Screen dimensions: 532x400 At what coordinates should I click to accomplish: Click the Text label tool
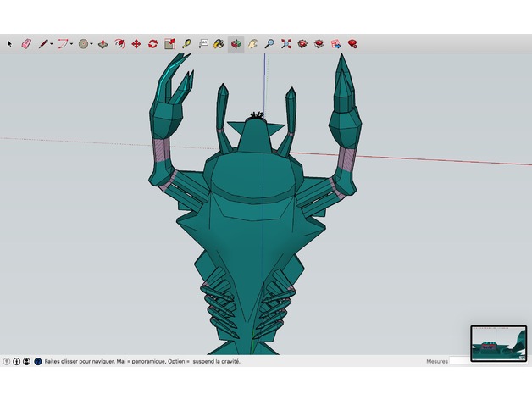(203, 43)
